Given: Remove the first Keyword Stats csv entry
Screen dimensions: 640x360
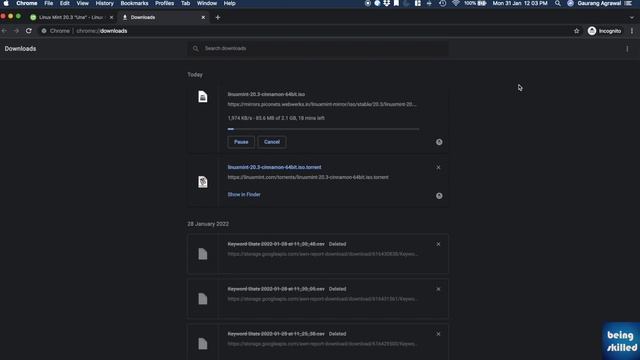Looking at the screenshot, I should tap(438, 244).
